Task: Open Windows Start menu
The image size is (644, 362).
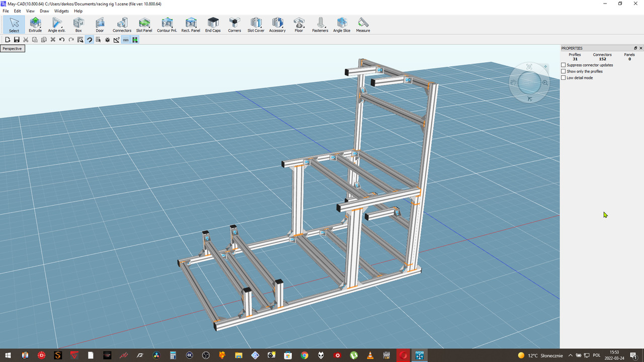Action: point(8,355)
